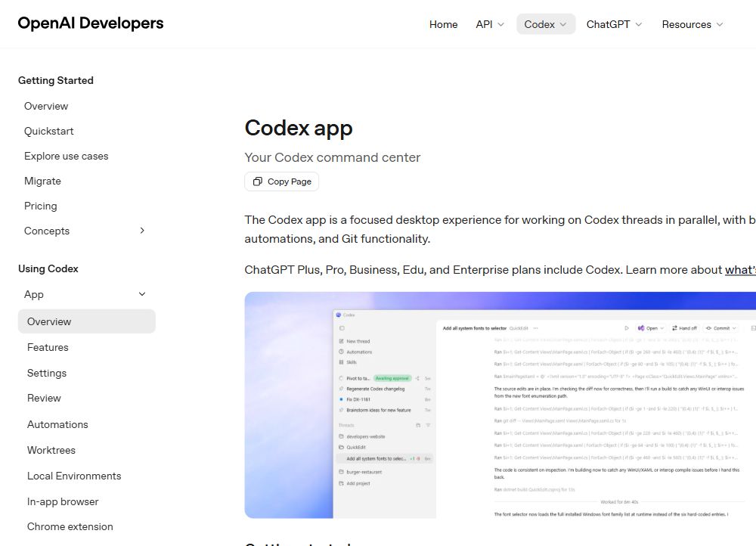Image resolution: width=756 pixels, height=546 pixels.
Task: Click the Codex app screenshot image
Action: pos(500,405)
